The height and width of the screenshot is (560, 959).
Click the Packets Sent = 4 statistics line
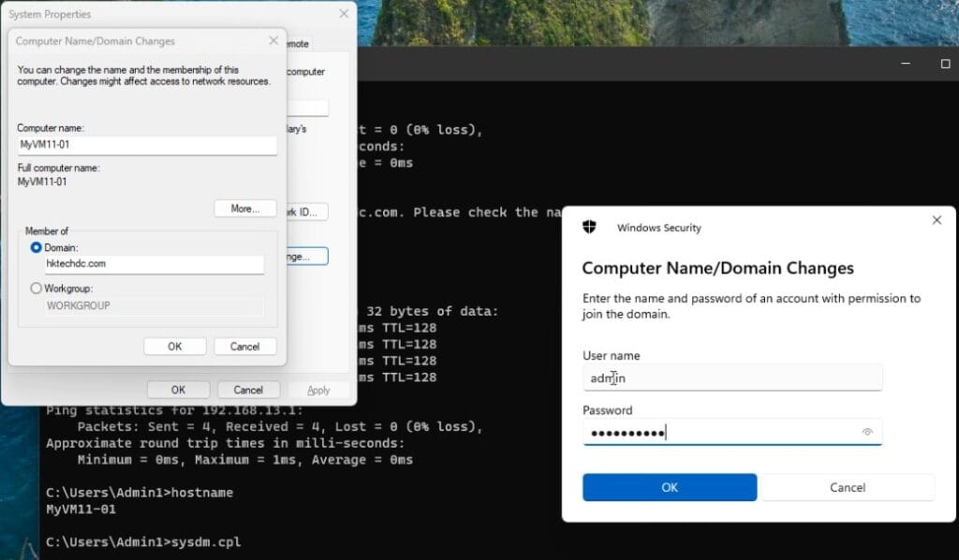pos(280,427)
